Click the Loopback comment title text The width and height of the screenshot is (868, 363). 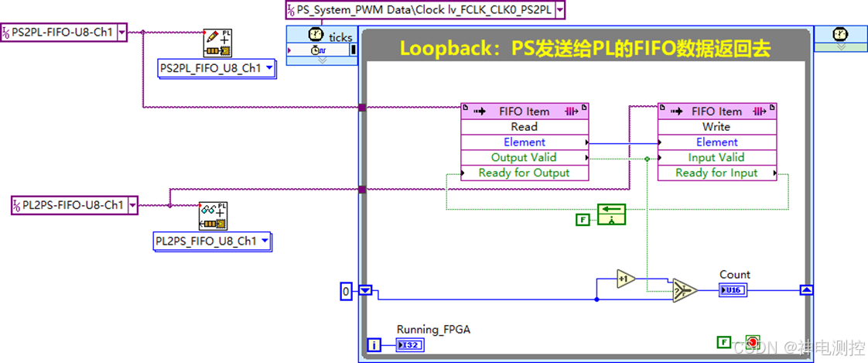585,49
